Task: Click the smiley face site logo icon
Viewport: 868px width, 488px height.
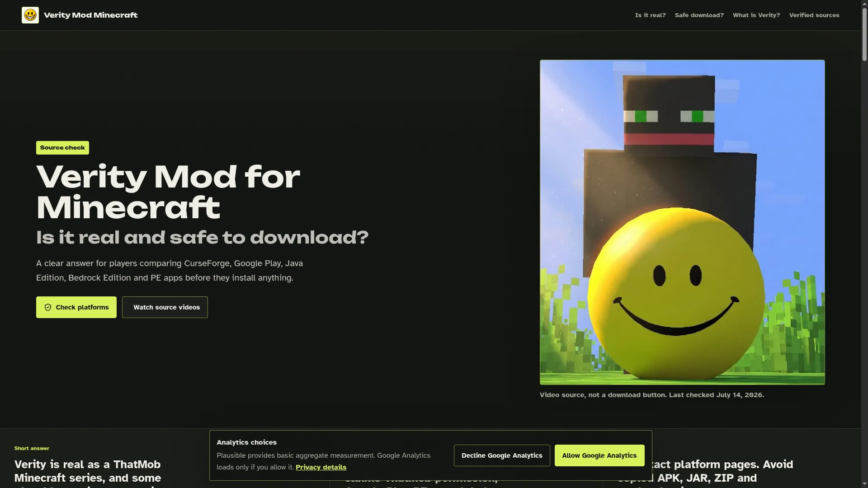Action: (30, 15)
